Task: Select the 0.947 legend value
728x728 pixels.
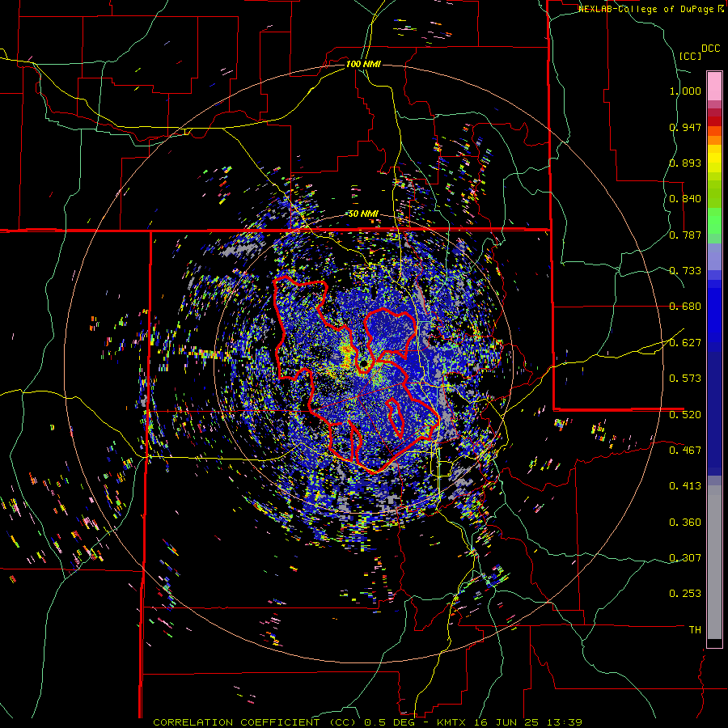Action: 685,127
